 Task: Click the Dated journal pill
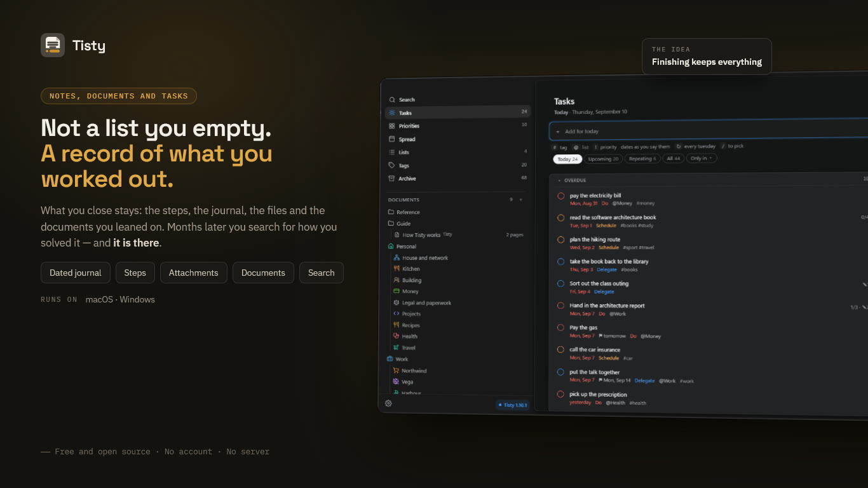(x=76, y=273)
